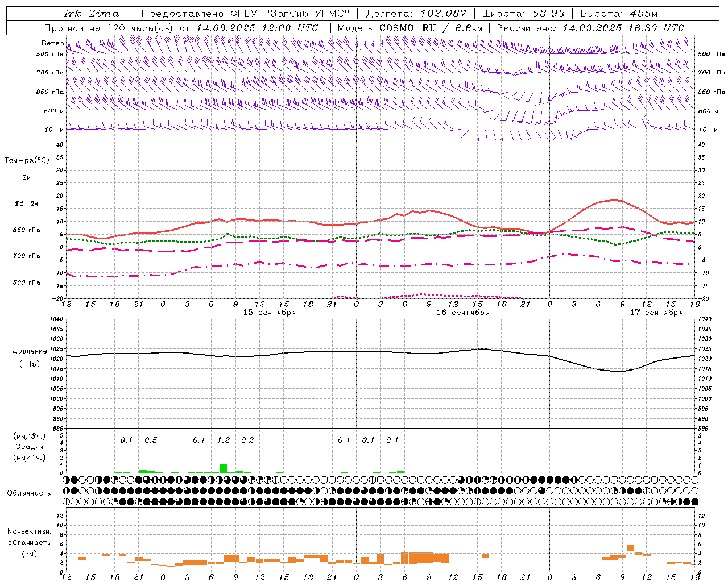Click the "Td 2м" dew point legend entry
The height and width of the screenshot is (582, 728).
pos(26,203)
